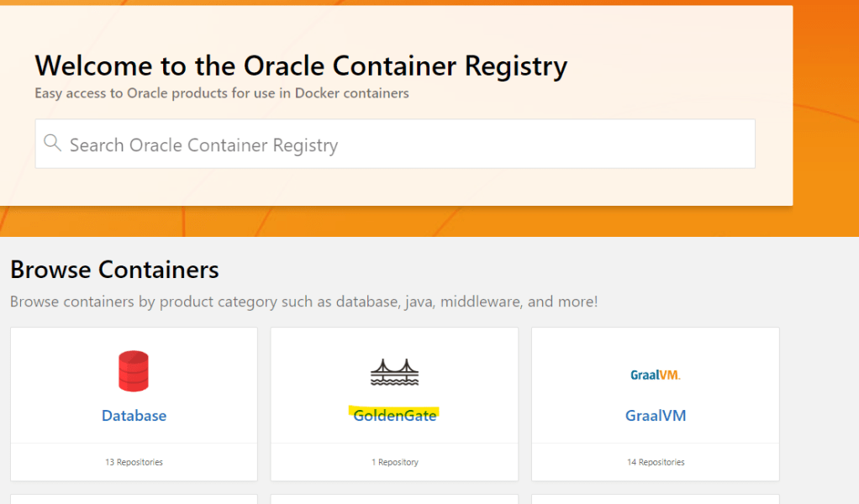
Task: Open the GraalVM category link
Action: coord(655,416)
